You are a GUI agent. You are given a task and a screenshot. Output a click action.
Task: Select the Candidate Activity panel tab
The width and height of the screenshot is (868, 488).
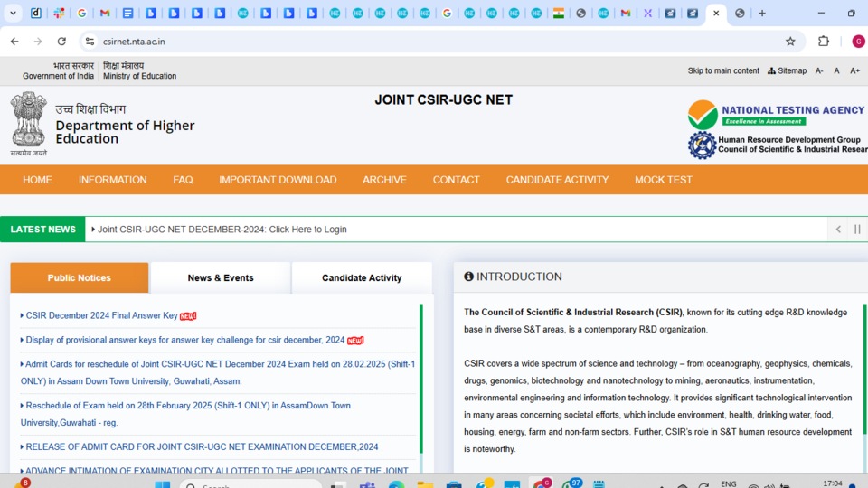[362, 277]
